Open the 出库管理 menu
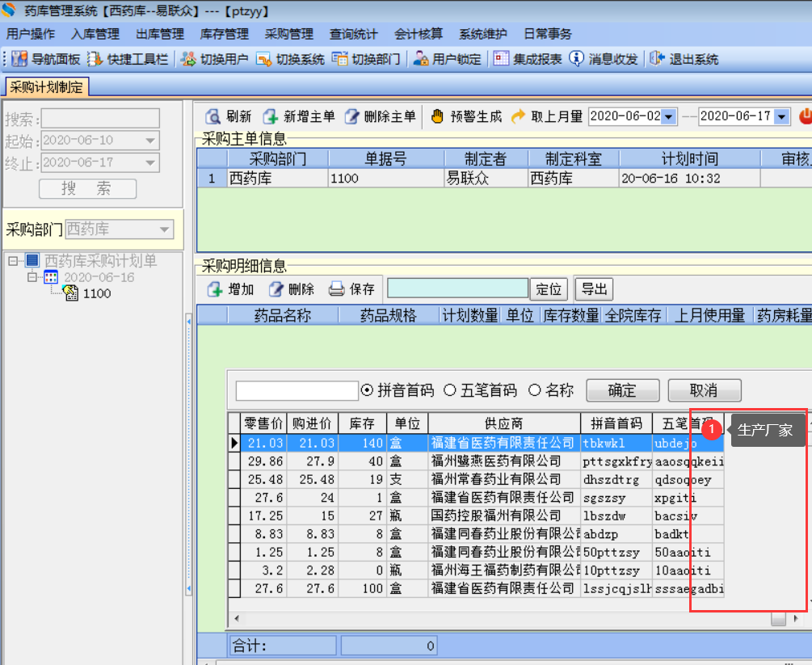 pos(160,34)
